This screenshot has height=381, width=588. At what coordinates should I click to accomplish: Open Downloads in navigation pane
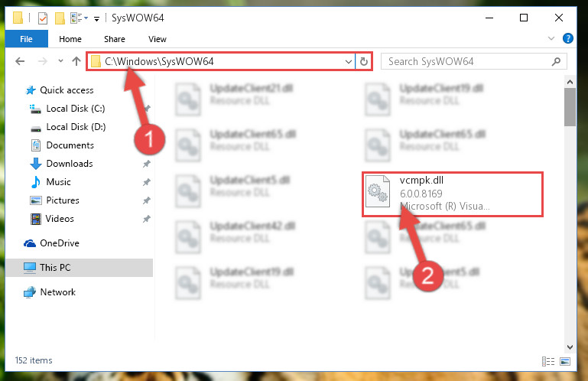(x=70, y=164)
